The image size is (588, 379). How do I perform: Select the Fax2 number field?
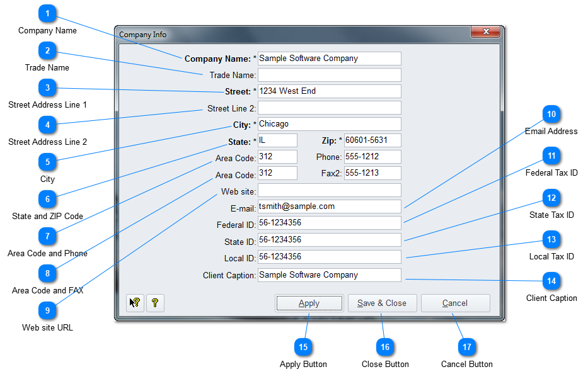[x=372, y=173]
